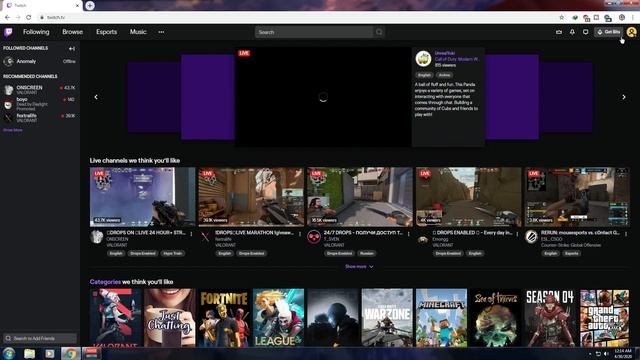
Task: Click the magnifier search button
Action: 379,32
